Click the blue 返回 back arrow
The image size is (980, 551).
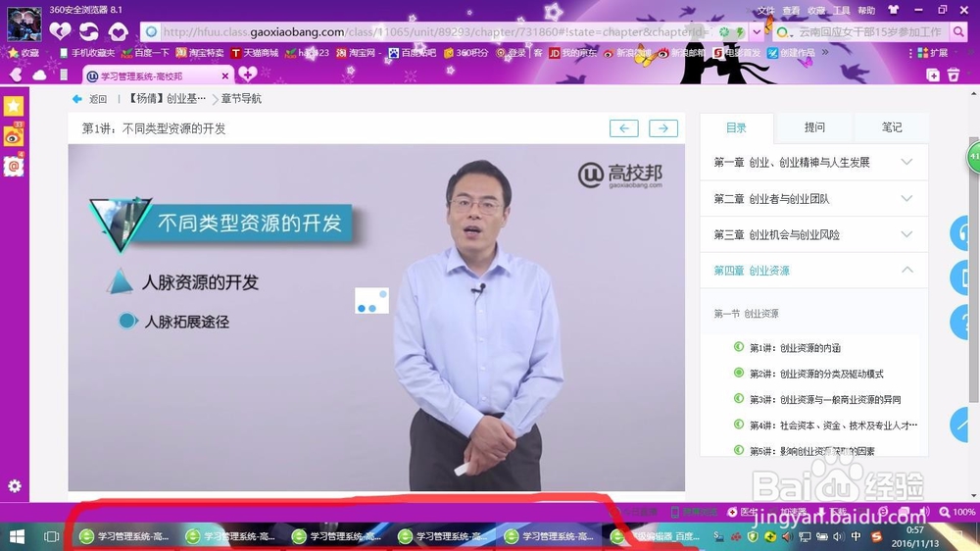point(77,99)
